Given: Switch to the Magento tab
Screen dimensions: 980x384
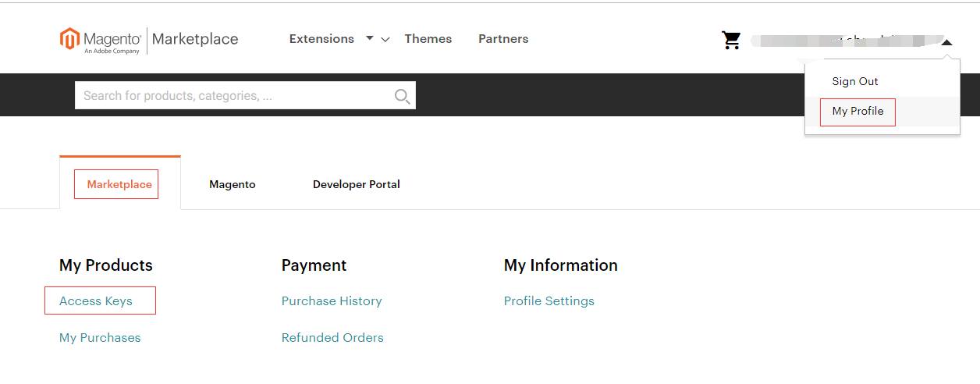Looking at the screenshot, I should coord(233,184).
